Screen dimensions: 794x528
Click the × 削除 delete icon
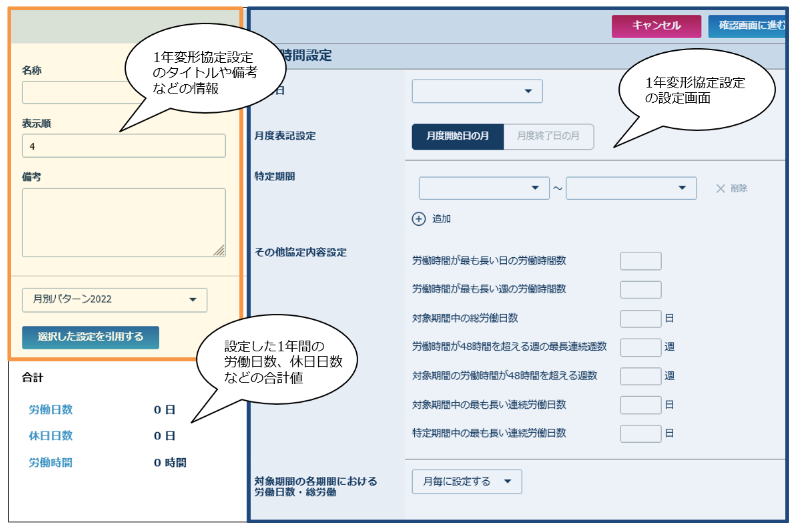click(x=720, y=188)
